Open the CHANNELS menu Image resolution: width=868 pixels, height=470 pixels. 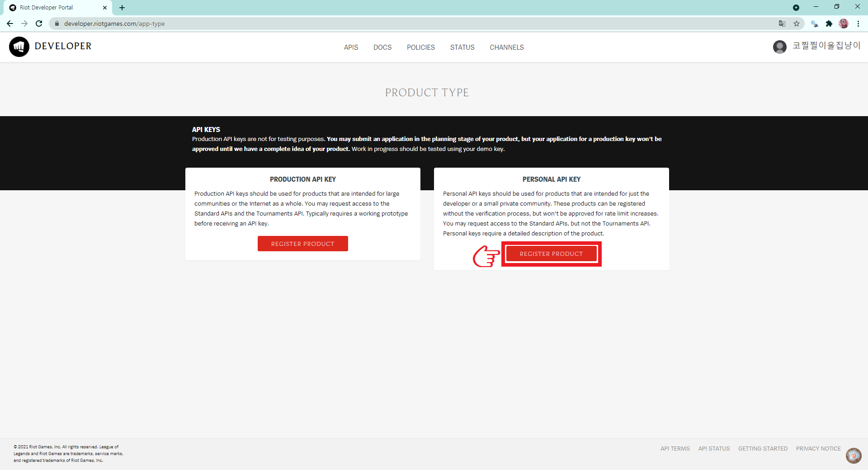pyautogui.click(x=507, y=47)
